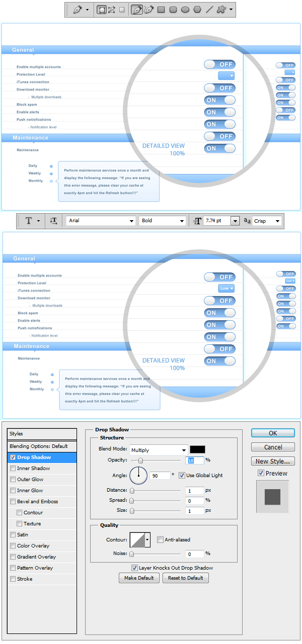The height and width of the screenshot is (644, 302).
Task: Expand the Crisp anti-aliasing dropdown
Action: (276, 221)
